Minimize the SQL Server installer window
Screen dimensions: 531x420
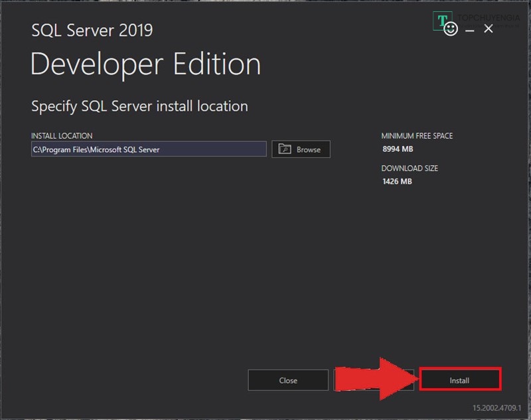click(x=470, y=30)
